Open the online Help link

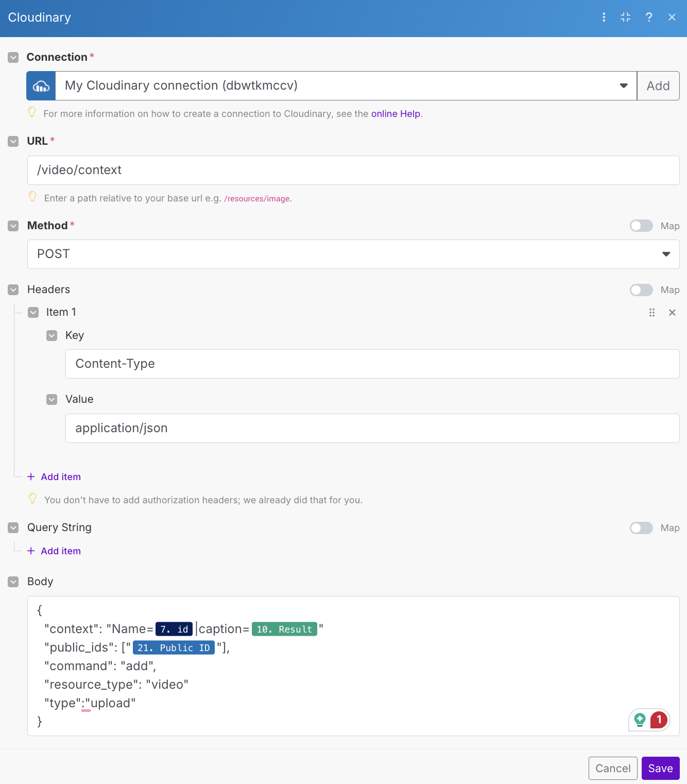(396, 114)
